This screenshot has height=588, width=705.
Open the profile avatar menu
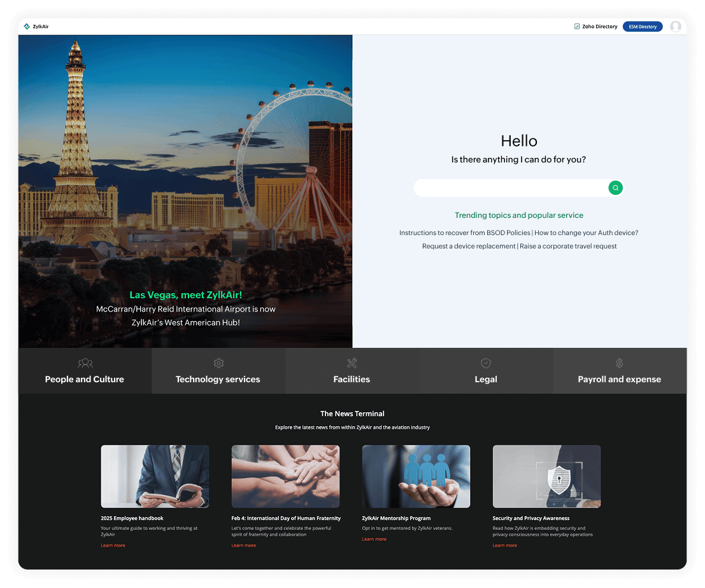point(676,26)
